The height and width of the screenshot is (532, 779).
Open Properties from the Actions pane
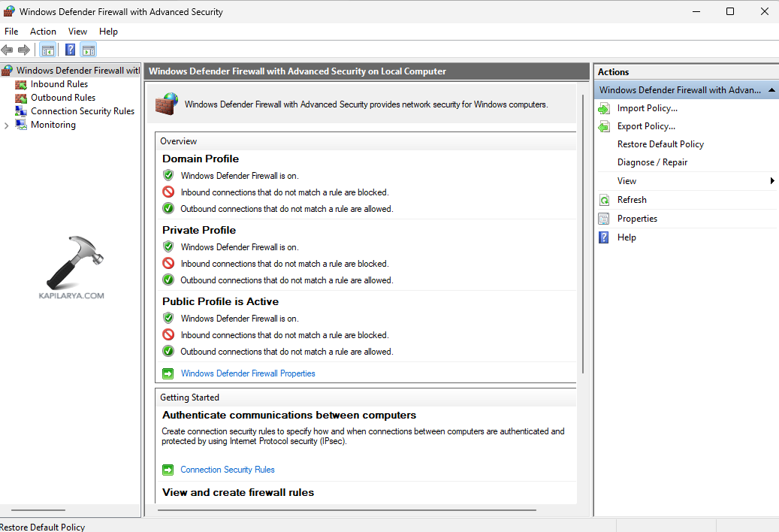point(637,219)
